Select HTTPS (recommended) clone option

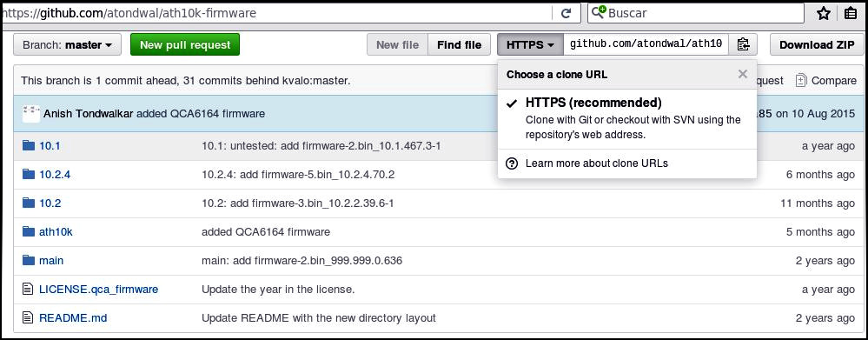click(x=627, y=118)
